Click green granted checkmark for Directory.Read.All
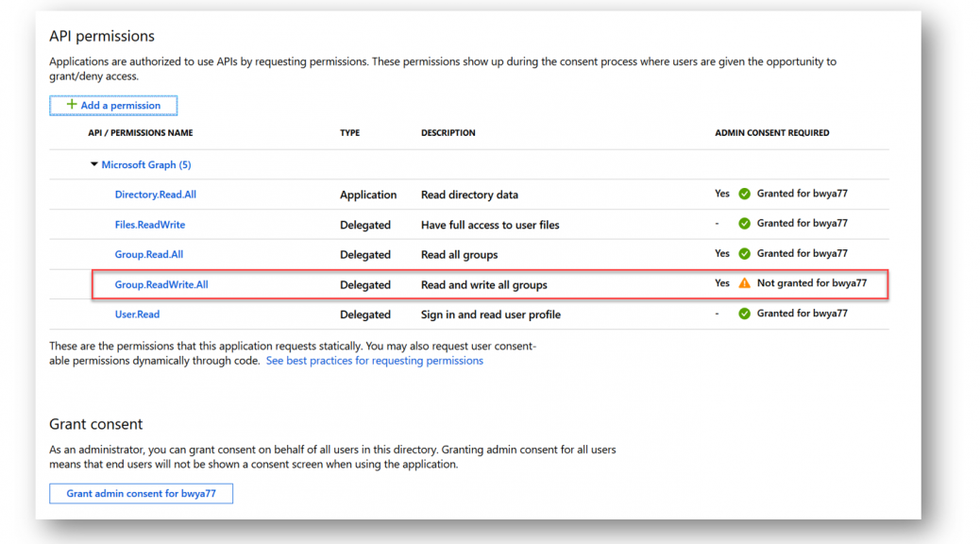 pyautogui.click(x=744, y=194)
